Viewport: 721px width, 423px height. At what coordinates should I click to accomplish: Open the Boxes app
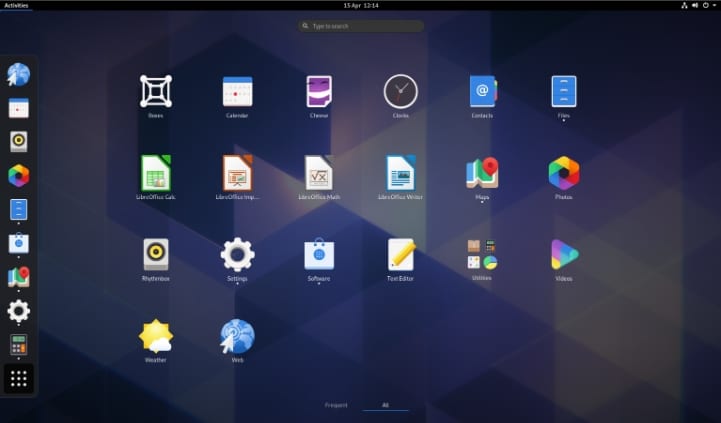click(156, 91)
